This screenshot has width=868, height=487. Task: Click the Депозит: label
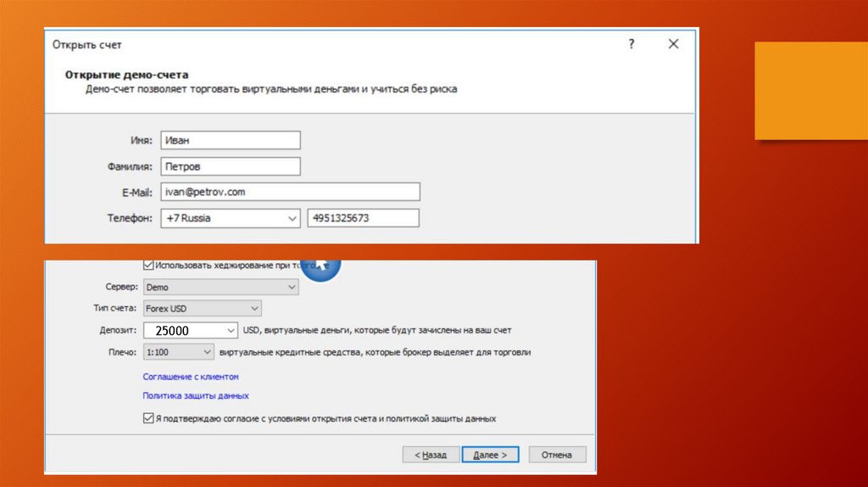click(x=118, y=330)
